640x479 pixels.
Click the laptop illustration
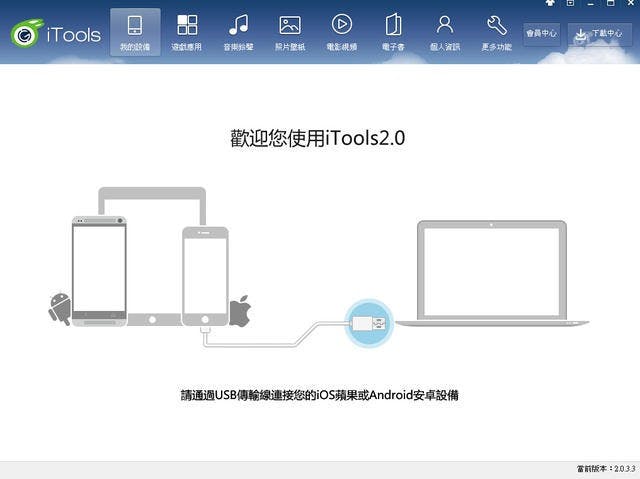point(492,273)
